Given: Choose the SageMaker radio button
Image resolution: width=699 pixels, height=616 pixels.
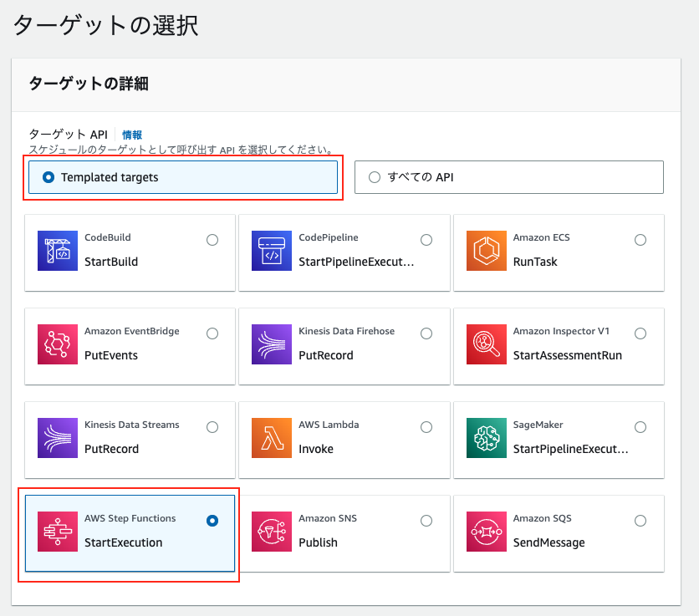Looking at the screenshot, I should pos(640,427).
